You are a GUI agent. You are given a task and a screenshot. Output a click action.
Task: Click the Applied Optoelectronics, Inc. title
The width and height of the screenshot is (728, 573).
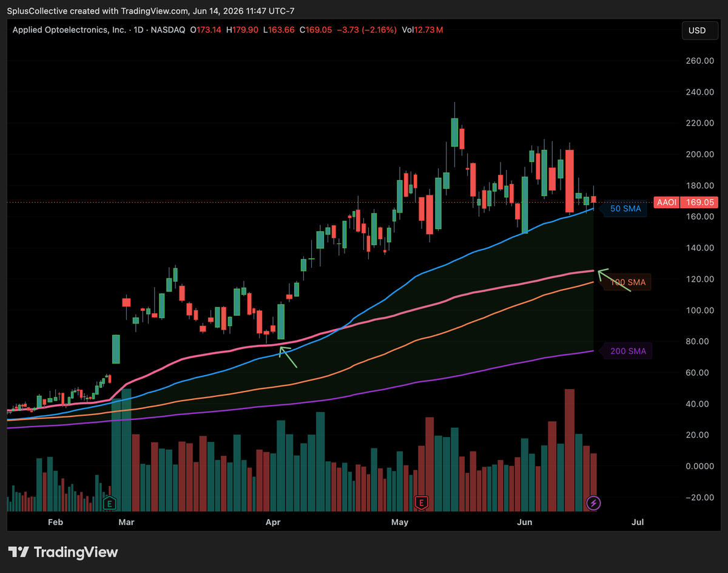[70, 30]
